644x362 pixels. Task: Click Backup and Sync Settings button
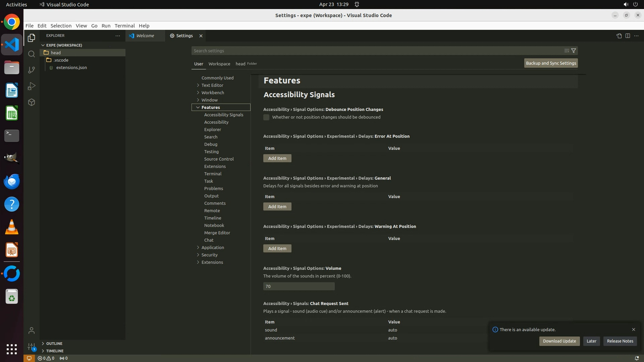pos(551,63)
